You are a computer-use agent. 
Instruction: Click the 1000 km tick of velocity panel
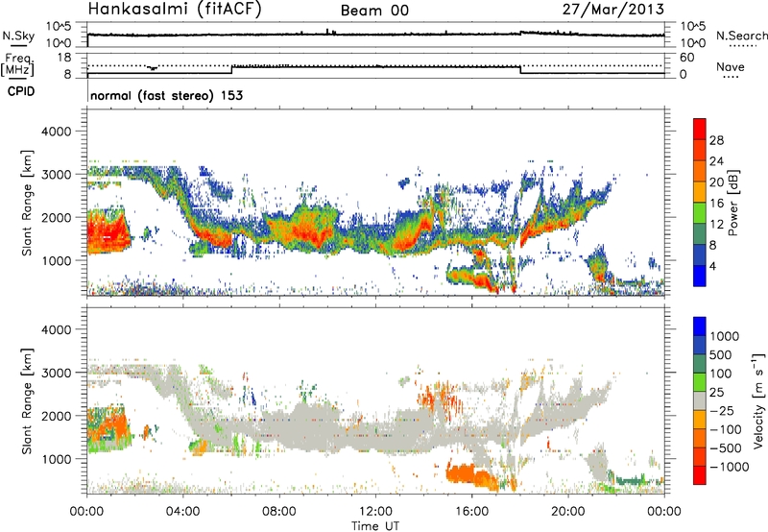[56, 459]
